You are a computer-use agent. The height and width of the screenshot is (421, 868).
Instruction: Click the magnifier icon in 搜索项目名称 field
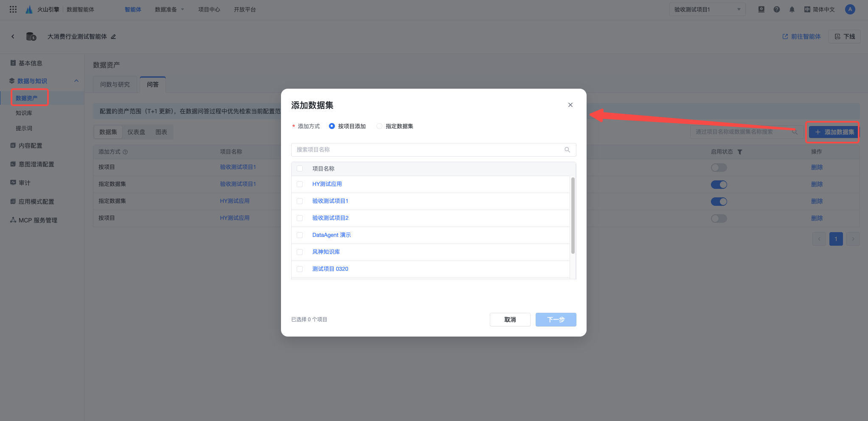[x=567, y=150]
